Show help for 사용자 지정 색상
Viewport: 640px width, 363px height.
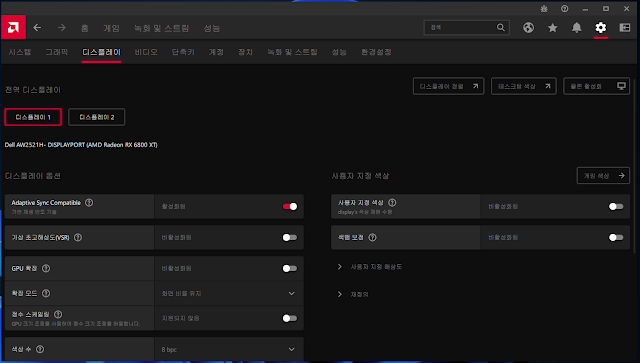point(392,203)
